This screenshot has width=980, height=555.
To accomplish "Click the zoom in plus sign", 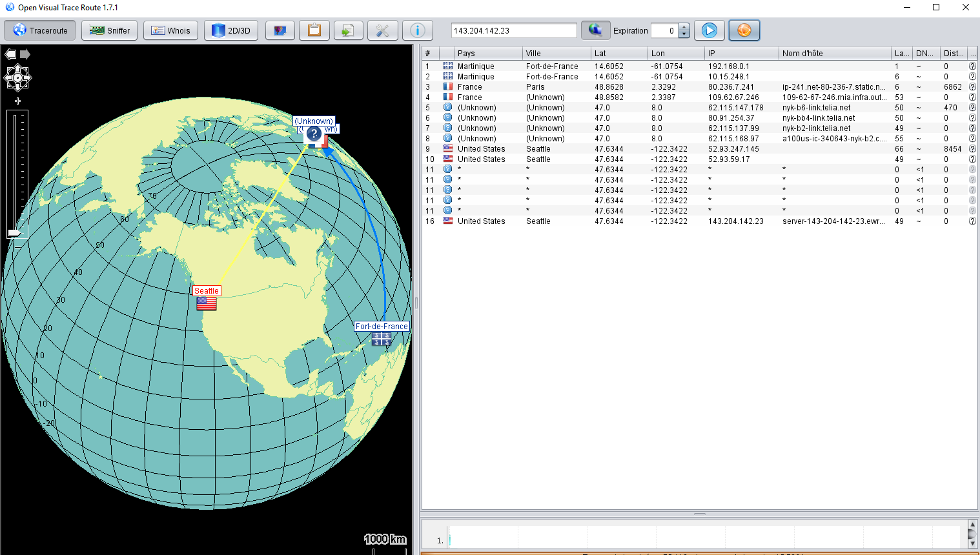I will [x=17, y=101].
